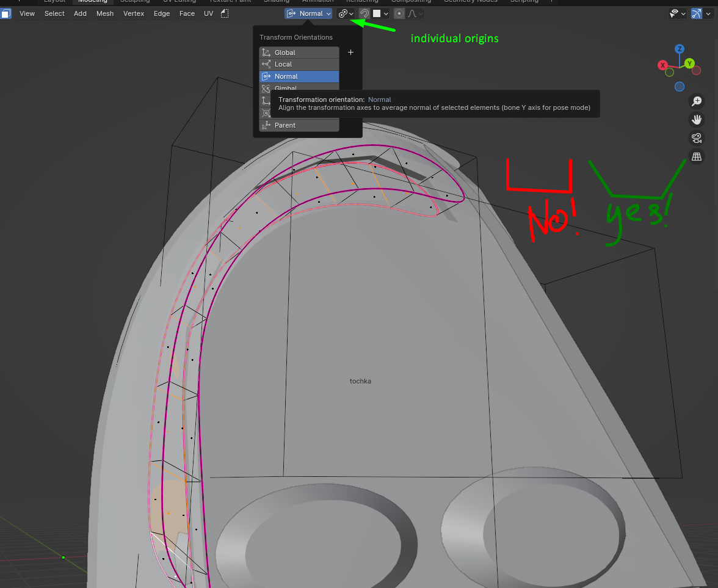Screen dimensions: 718x588
Task: Open the Vertex menu
Action: tap(134, 13)
